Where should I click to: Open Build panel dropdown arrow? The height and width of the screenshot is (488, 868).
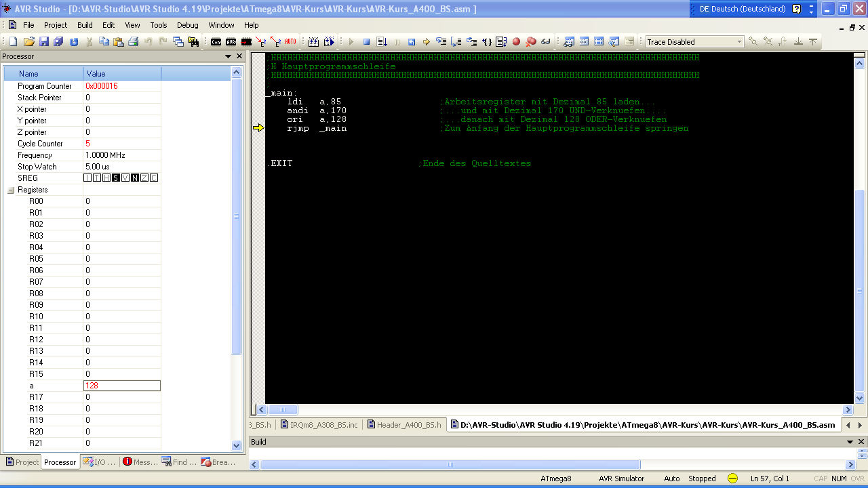(850, 442)
